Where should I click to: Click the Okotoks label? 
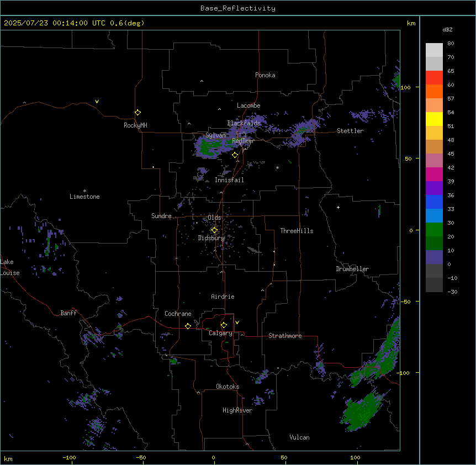pyautogui.click(x=228, y=387)
